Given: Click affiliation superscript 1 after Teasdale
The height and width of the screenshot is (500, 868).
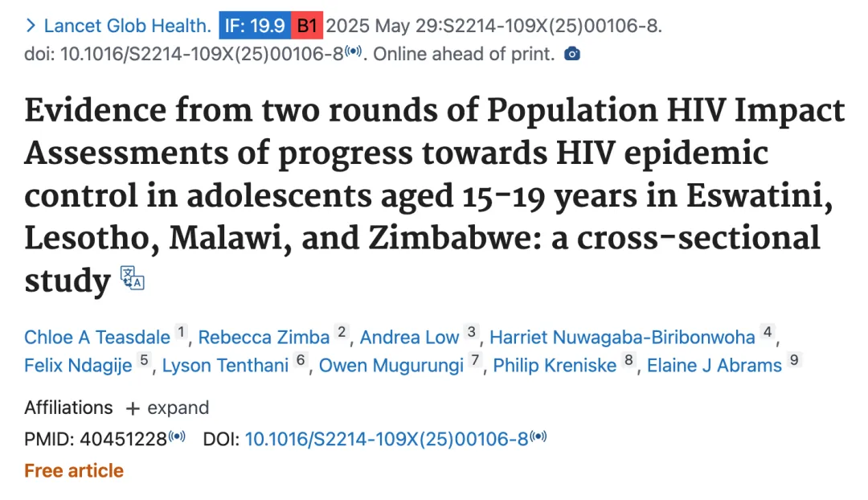Looking at the screenshot, I should click(x=181, y=332).
